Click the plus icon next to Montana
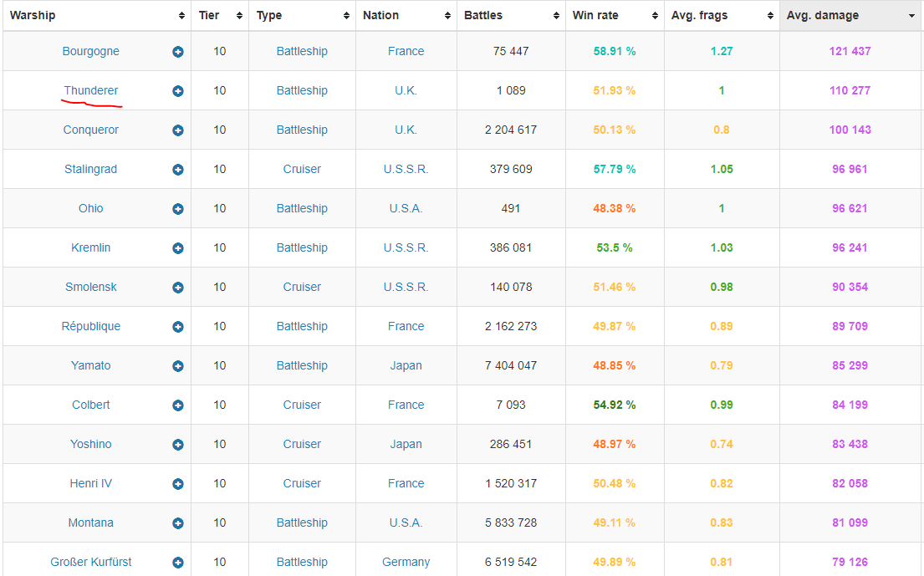 coord(177,523)
